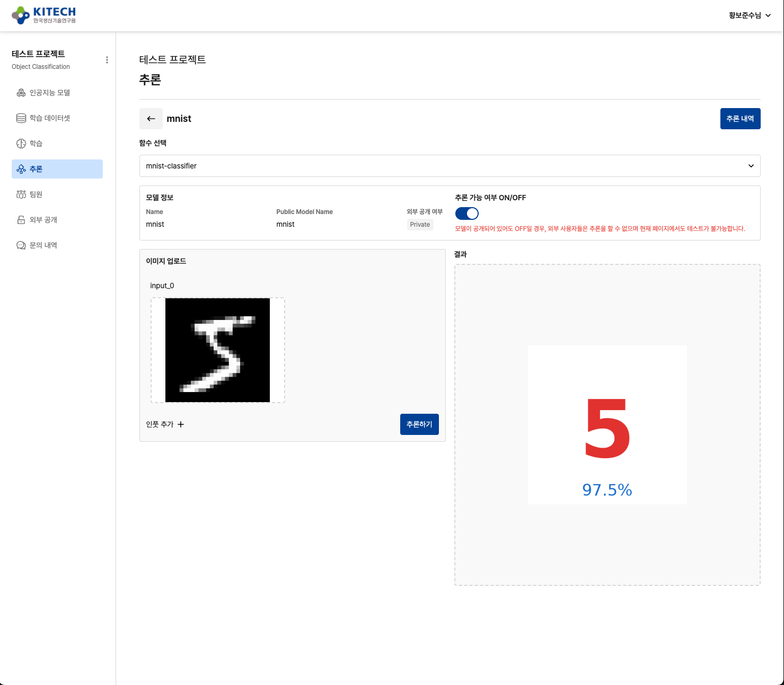Screen dimensions: 784x685
Task: Open the 추론 내역 inference history button
Action: [x=740, y=119]
